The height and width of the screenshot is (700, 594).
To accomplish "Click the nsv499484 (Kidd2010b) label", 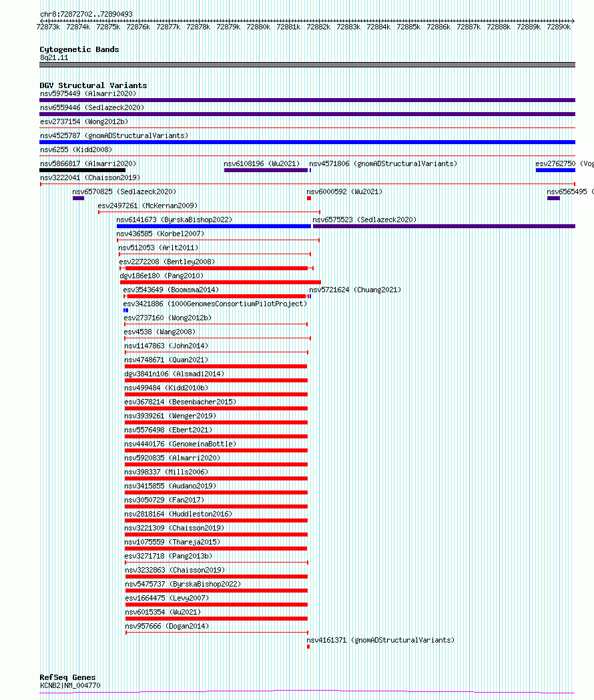I will (166, 388).
